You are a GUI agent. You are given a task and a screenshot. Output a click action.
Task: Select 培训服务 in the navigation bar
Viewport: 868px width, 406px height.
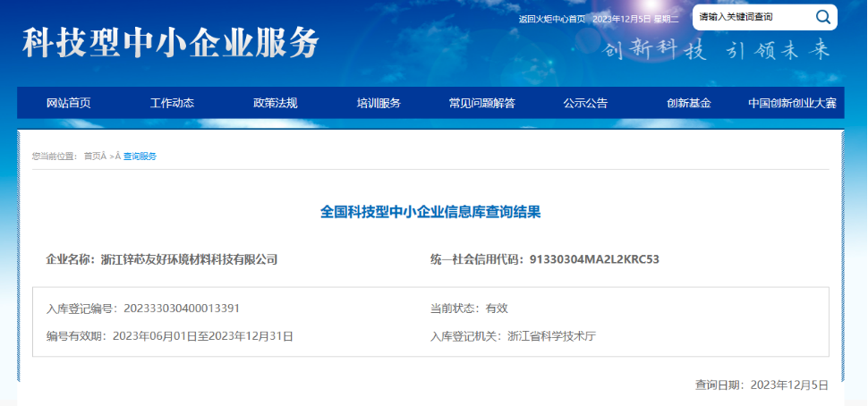pos(379,103)
